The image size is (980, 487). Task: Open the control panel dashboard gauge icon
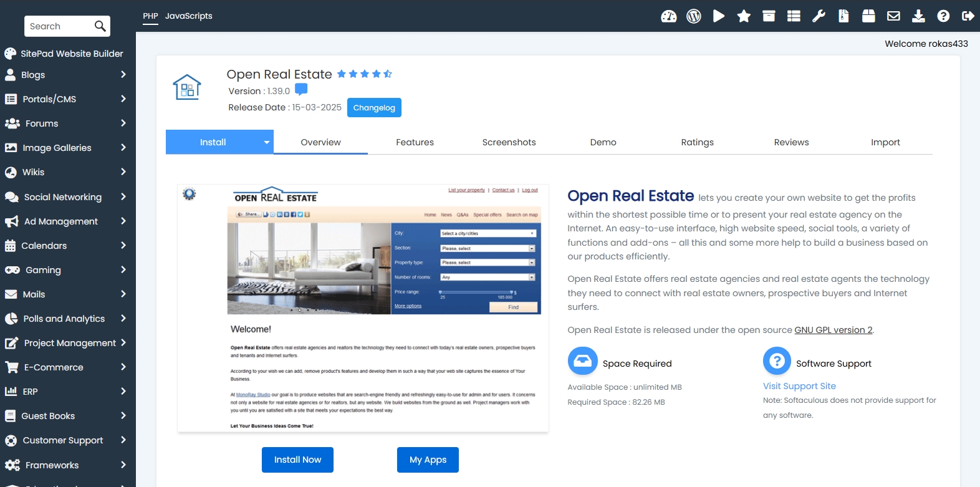click(668, 16)
